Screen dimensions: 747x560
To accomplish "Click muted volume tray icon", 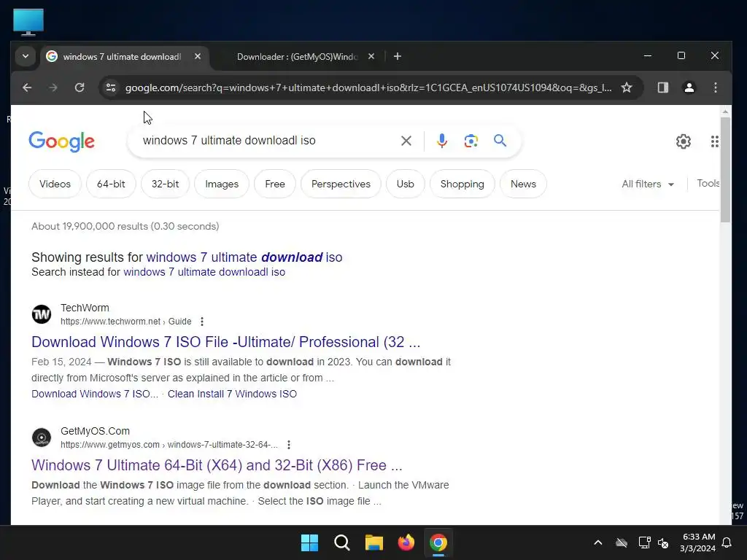I will (663, 542).
